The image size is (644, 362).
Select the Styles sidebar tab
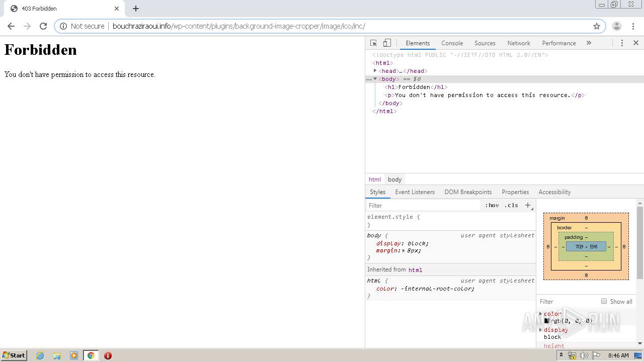(x=377, y=192)
